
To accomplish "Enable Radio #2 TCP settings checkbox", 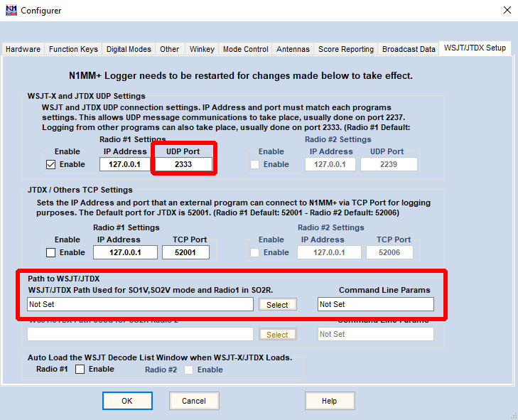I will [x=254, y=253].
